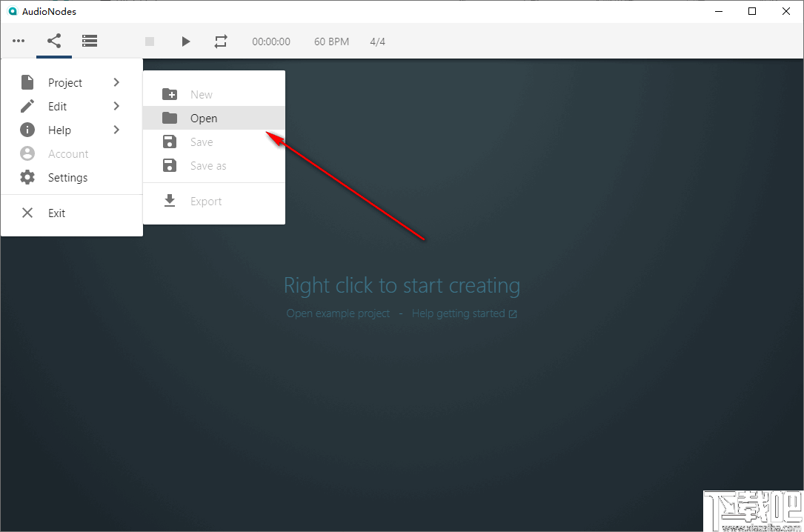
Task: Click the New project folder-plus icon
Action: [x=170, y=94]
